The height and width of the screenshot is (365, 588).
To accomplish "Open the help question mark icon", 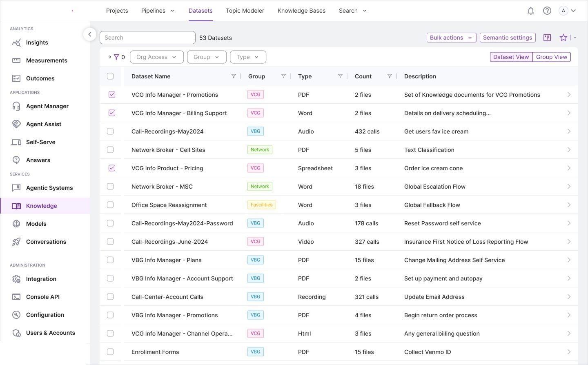I will pyautogui.click(x=547, y=11).
